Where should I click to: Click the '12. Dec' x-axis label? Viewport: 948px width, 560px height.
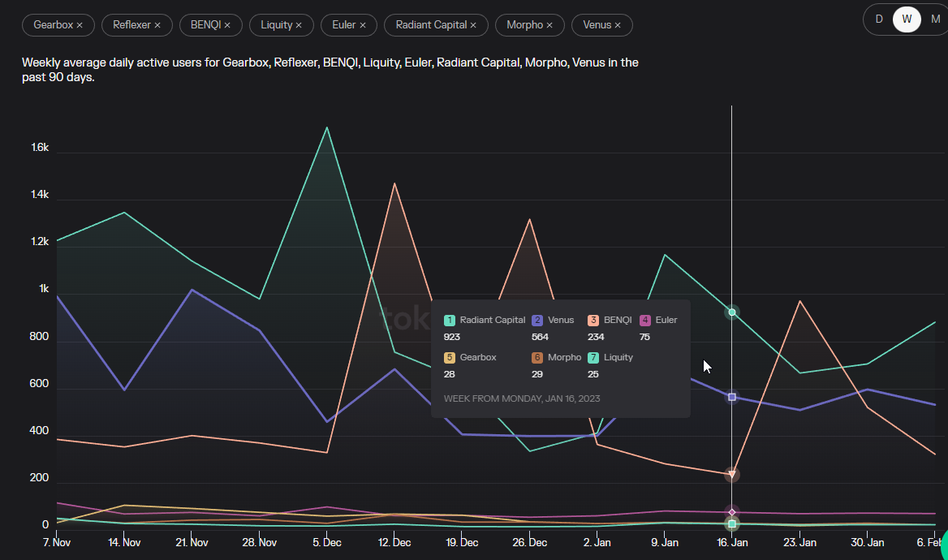point(394,542)
